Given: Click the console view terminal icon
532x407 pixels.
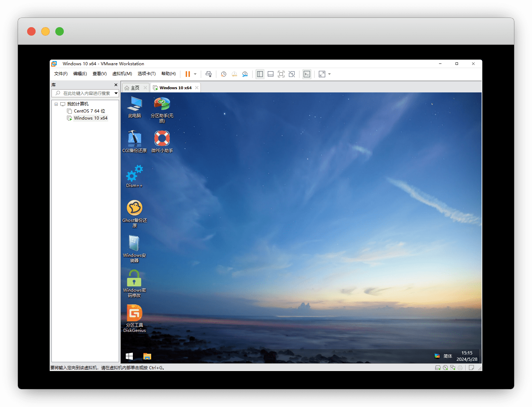Looking at the screenshot, I should [307, 74].
